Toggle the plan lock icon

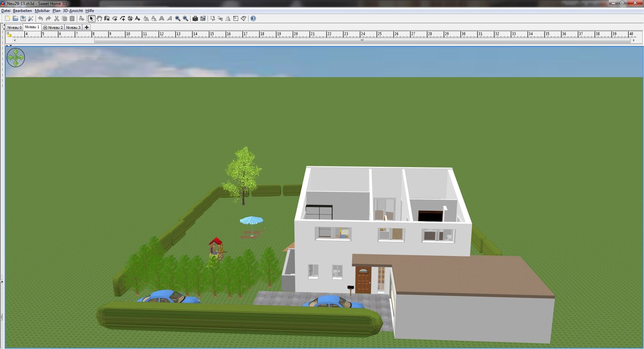click(9, 35)
